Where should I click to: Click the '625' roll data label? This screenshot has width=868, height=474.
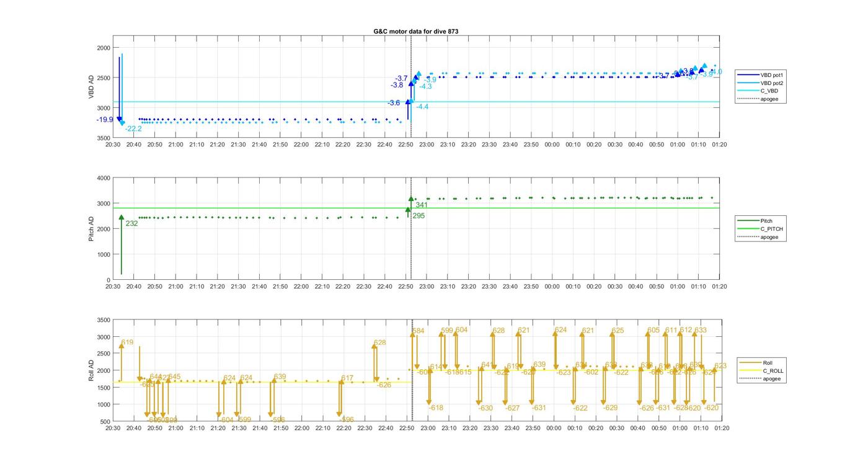click(x=618, y=331)
